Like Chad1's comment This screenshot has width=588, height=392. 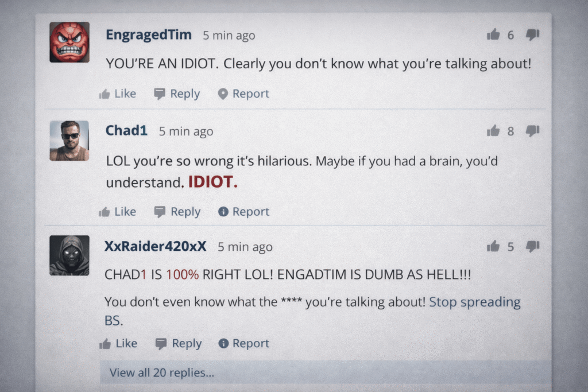coord(118,212)
